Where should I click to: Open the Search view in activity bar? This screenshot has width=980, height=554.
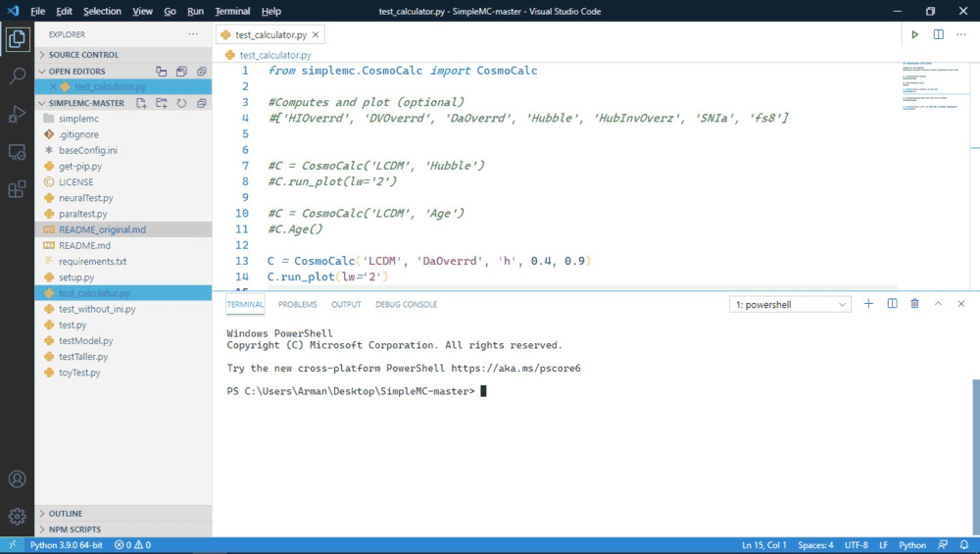tap(17, 76)
